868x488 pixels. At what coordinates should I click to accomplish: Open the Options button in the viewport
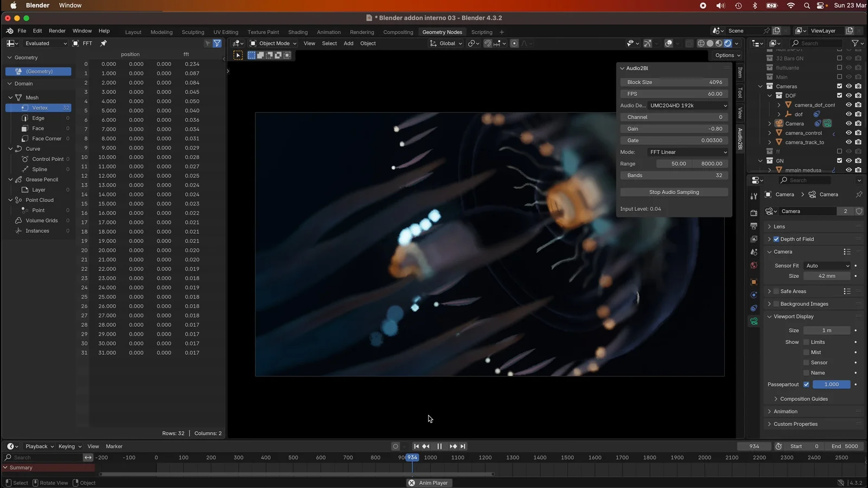point(726,55)
